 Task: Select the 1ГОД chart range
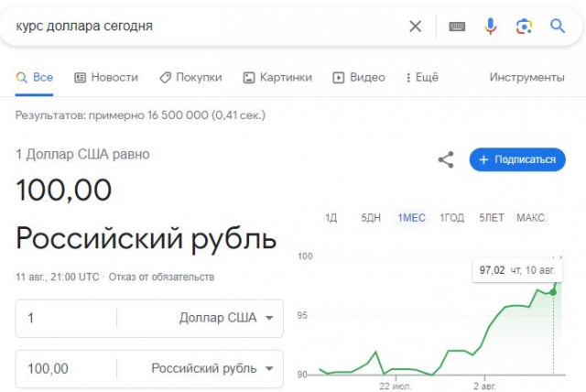(451, 217)
